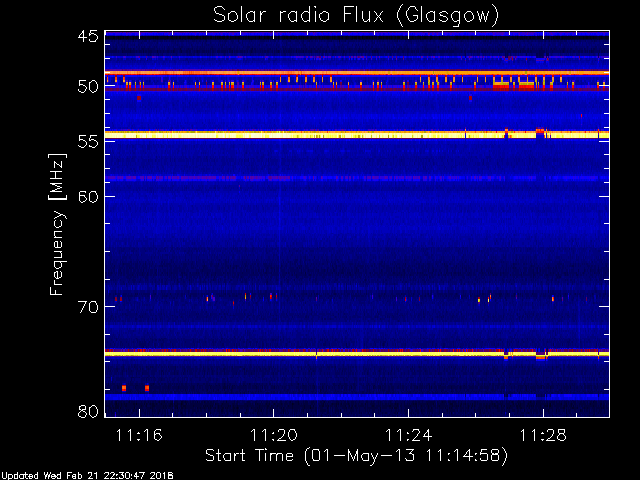The height and width of the screenshot is (480, 640).
Task: Click the 11:24 time tick label
Action: pyautogui.click(x=408, y=436)
